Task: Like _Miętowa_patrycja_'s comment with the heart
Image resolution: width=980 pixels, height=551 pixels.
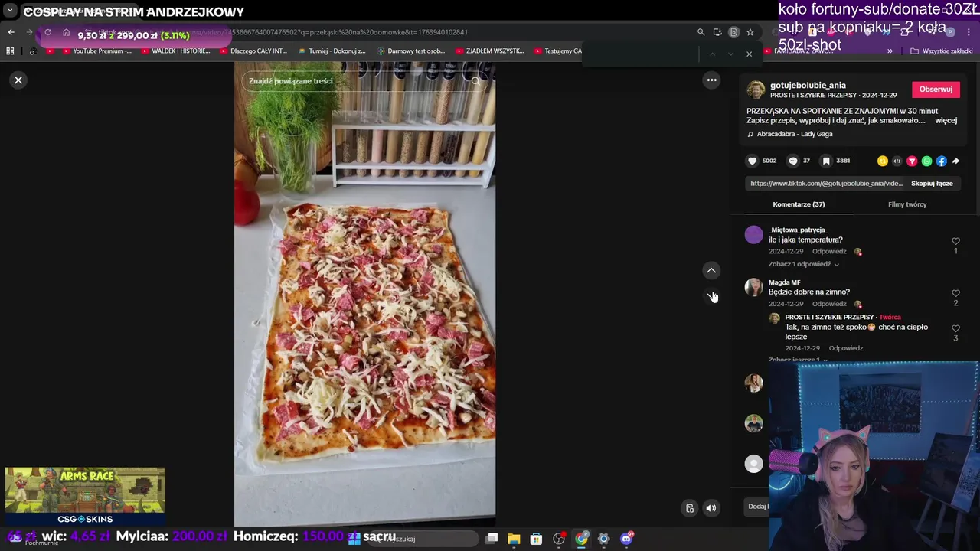Action: click(x=955, y=241)
